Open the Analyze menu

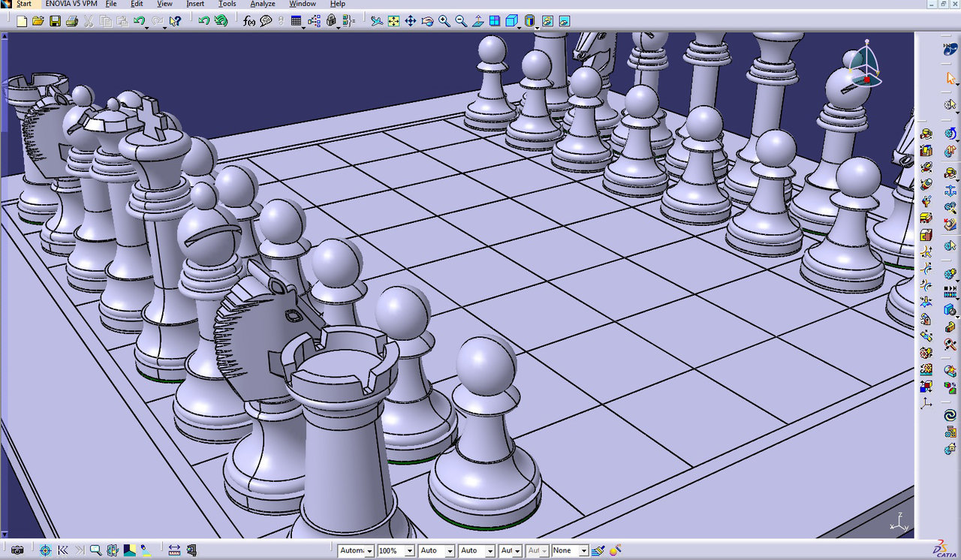[x=263, y=4]
